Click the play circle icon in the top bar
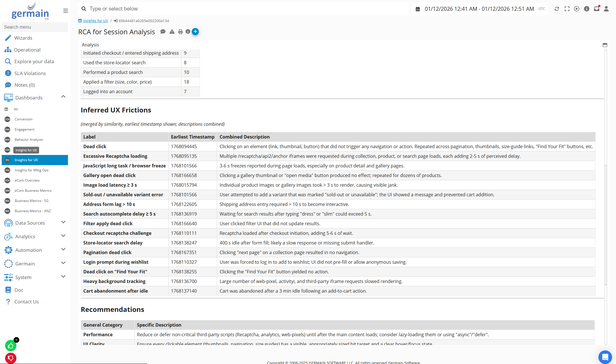616x364 pixels. pyautogui.click(x=577, y=9)
